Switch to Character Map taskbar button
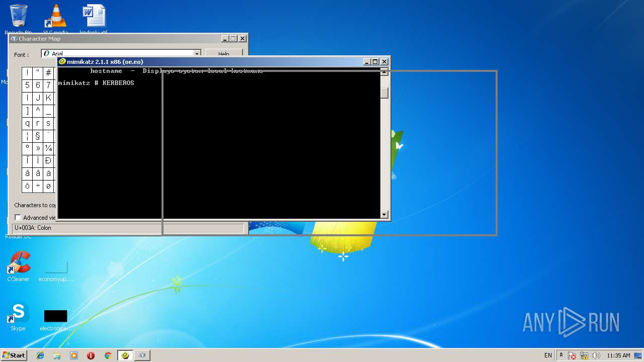644x362 pixels. (x=142, y=355)
